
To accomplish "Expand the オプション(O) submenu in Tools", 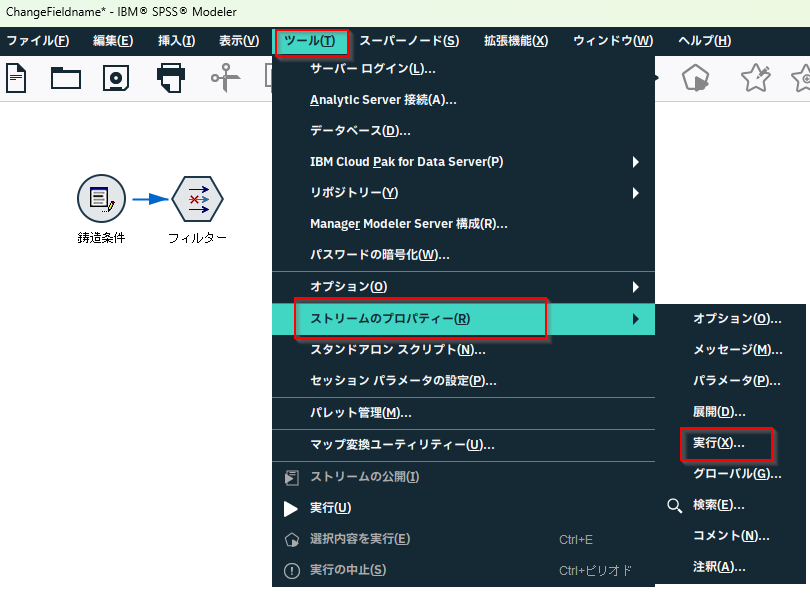I will [463, 287].
